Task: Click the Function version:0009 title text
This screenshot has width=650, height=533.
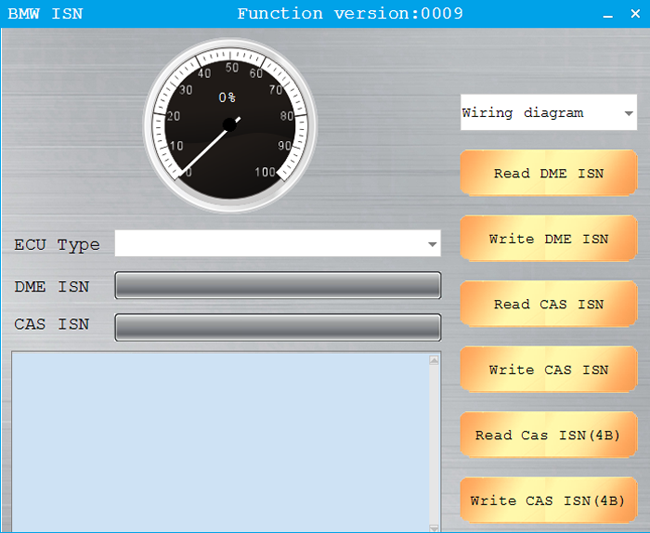Action: 350,14
